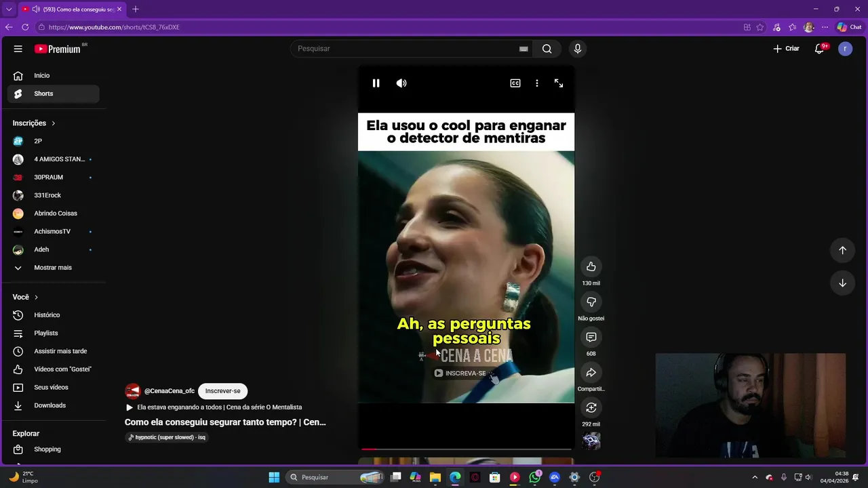Open Downloads in the sidebar
This screenshot has width=868, height=488.
tap(54, 405)
